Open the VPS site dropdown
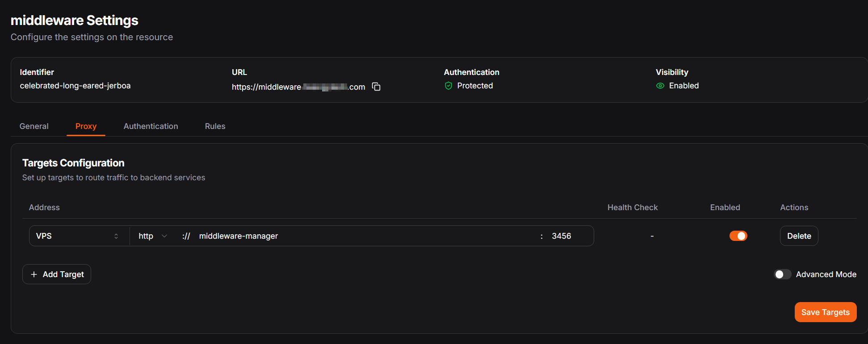The image size is (868, 344). [77, 236]
